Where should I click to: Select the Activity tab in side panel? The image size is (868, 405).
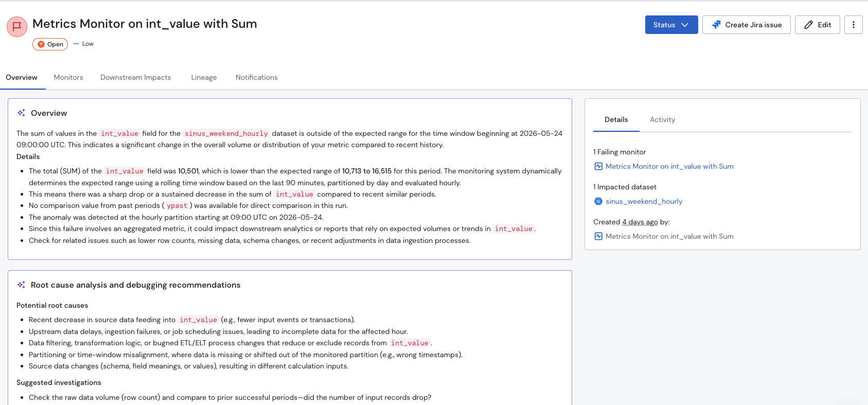(662, 119)
